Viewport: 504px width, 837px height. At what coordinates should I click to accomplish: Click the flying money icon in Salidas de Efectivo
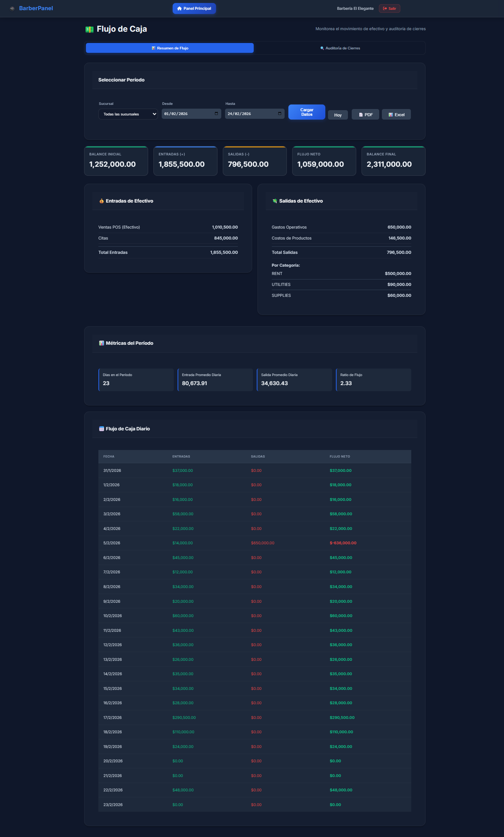click(x=275, y=201)
